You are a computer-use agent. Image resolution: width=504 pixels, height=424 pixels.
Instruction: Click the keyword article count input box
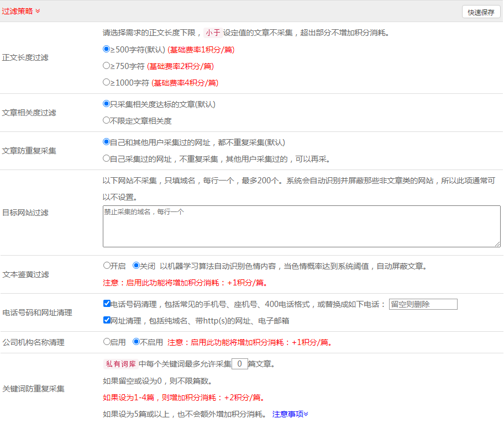pos(239,364)
